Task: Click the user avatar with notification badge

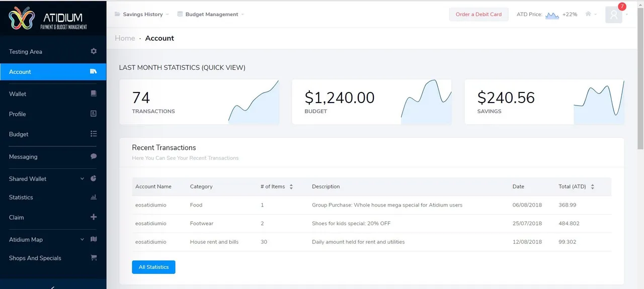Action: (x=614, y=15)
